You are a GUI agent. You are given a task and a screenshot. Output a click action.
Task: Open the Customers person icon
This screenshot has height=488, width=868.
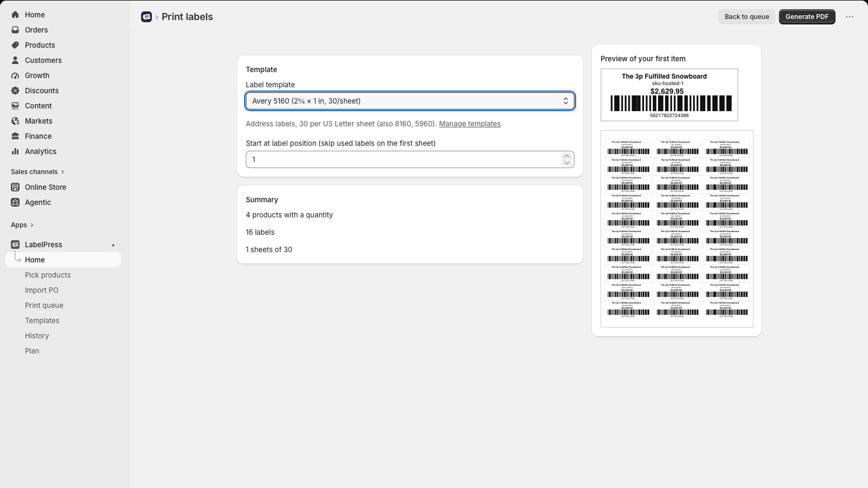pos(15,60)
